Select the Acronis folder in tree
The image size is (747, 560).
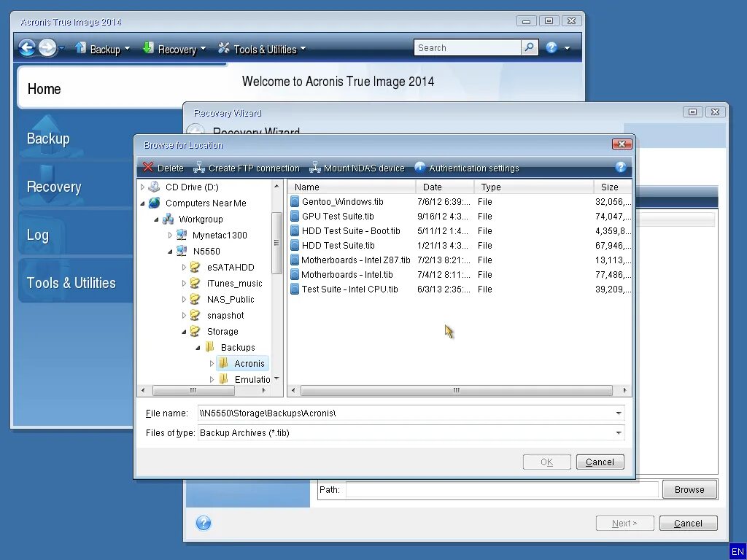(x=249, y=364)
